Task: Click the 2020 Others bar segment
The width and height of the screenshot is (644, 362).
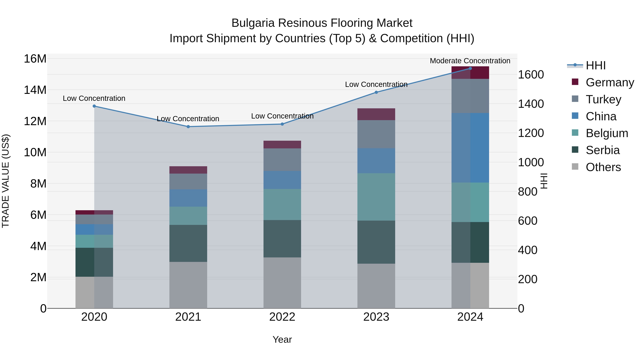Action: click(94, 292)
